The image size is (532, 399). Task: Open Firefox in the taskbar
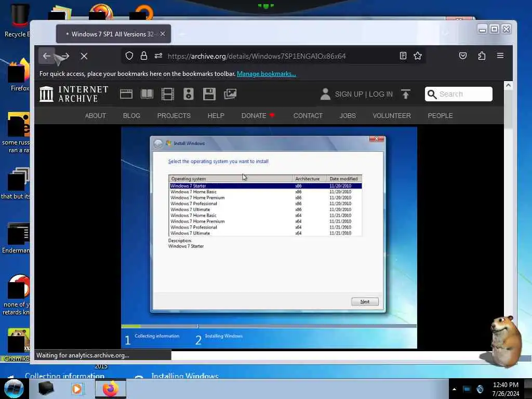coord(111,389)
